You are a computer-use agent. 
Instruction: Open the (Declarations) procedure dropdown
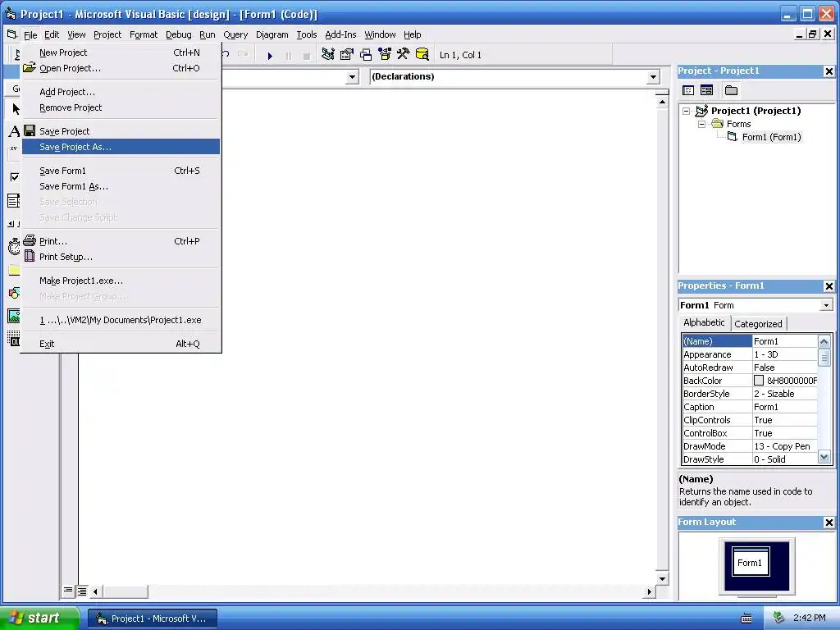click(653, 77)
